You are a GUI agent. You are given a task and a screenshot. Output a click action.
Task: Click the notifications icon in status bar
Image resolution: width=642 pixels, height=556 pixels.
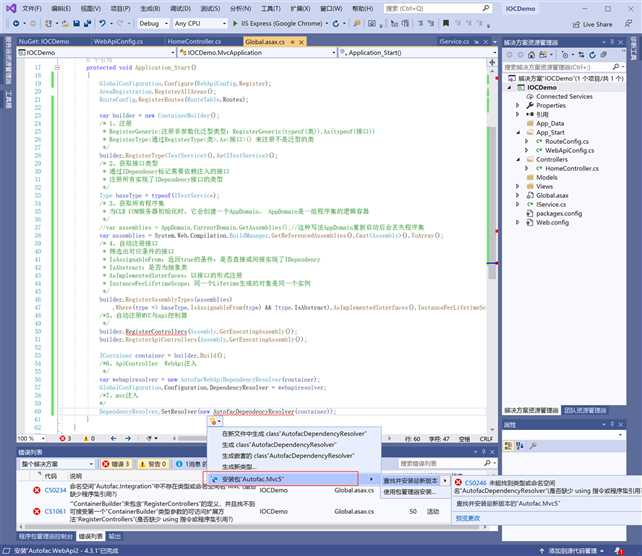(619, 551)
